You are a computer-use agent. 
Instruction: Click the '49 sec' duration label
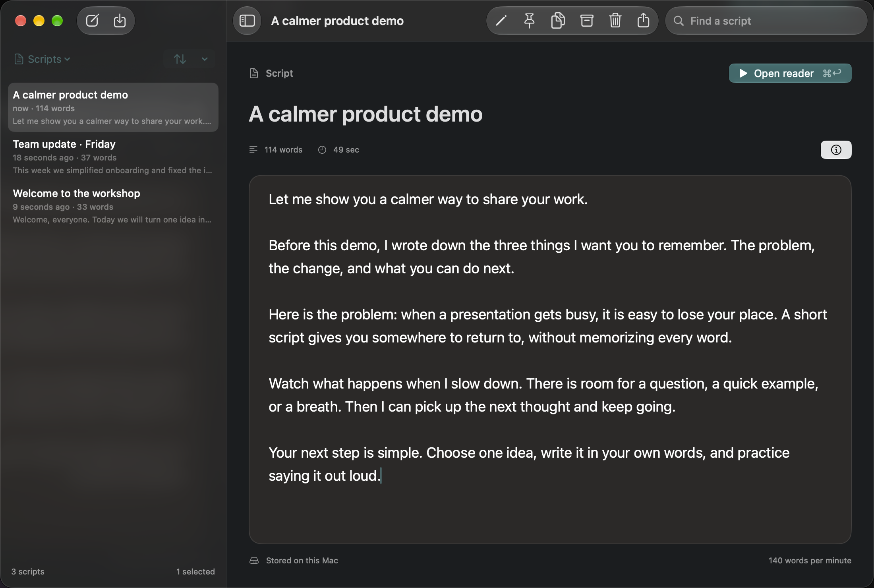pos(346,150)
